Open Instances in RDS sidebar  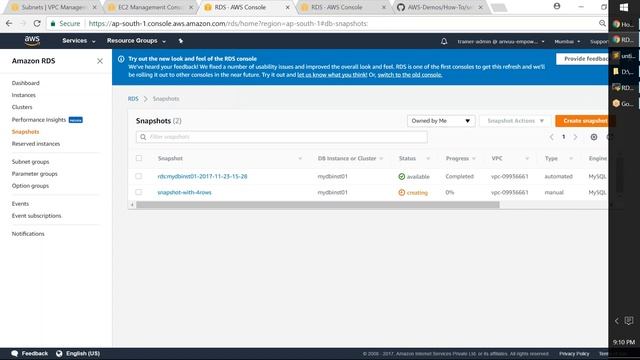pyautogui.click(x=24, y=95)
